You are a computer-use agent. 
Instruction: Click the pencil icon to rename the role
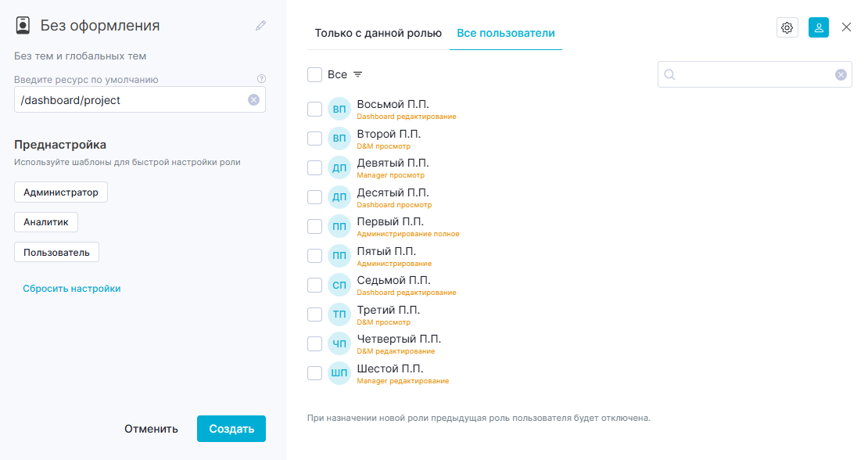coord(260,26)
